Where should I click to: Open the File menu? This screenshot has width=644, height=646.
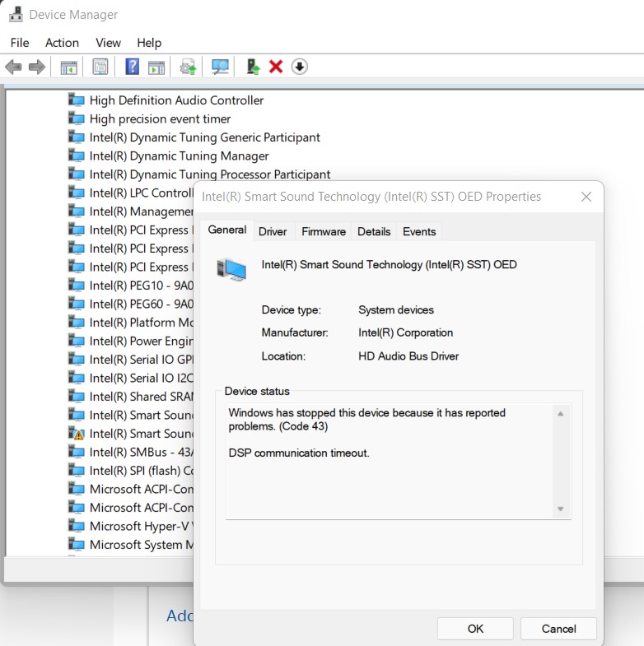pyautogui.click(x=20, y=43)
